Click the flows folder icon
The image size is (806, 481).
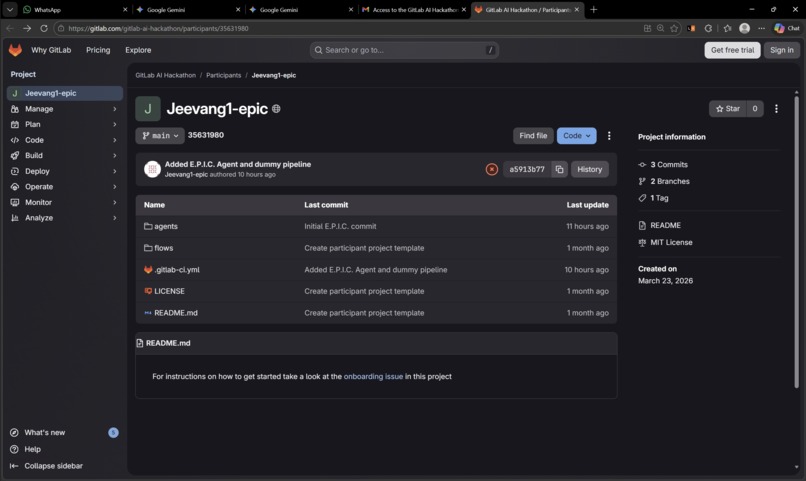point(148,248)
